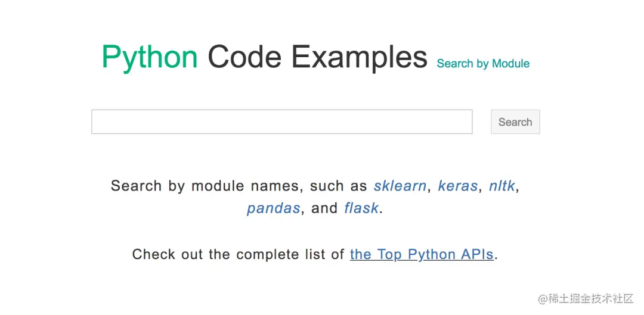Click the 稀土掘金技术社区 watermark text
644x315 pixels.
pyautogui.click(x=590, y=298)
